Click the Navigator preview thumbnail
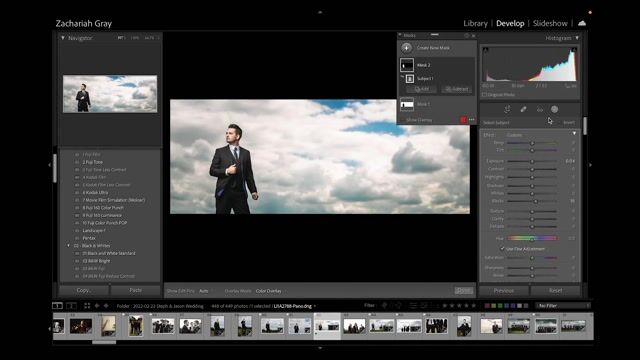 (110, 93)
